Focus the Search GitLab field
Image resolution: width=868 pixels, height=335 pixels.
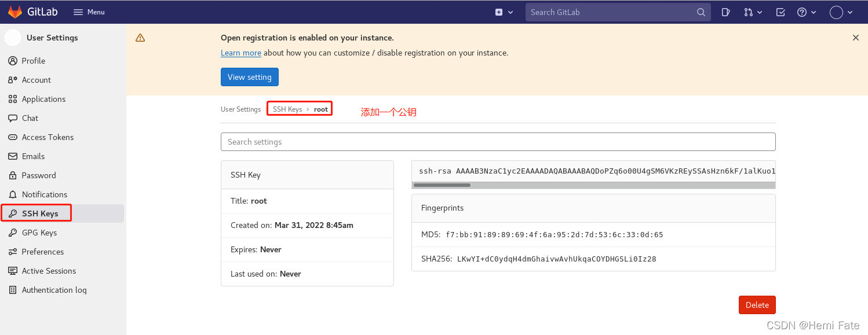pos(618,12)
